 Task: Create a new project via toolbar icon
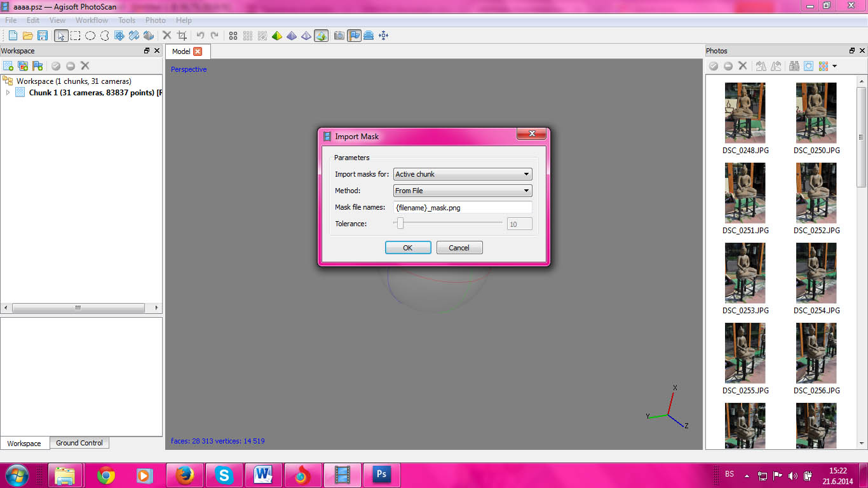[x=13, y=36]
